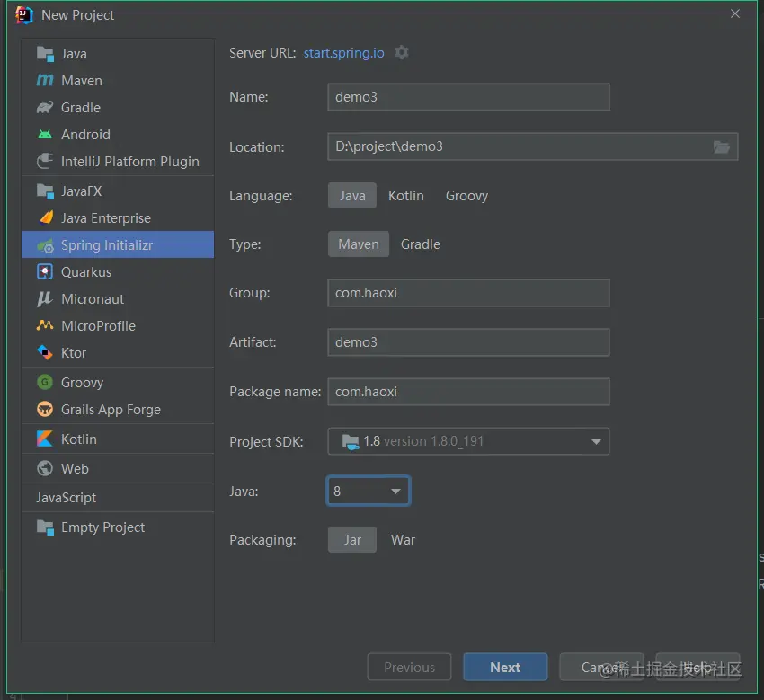This screenshot has height=700, width=764.
Task: Click the Next button
Action: (505, 667)
